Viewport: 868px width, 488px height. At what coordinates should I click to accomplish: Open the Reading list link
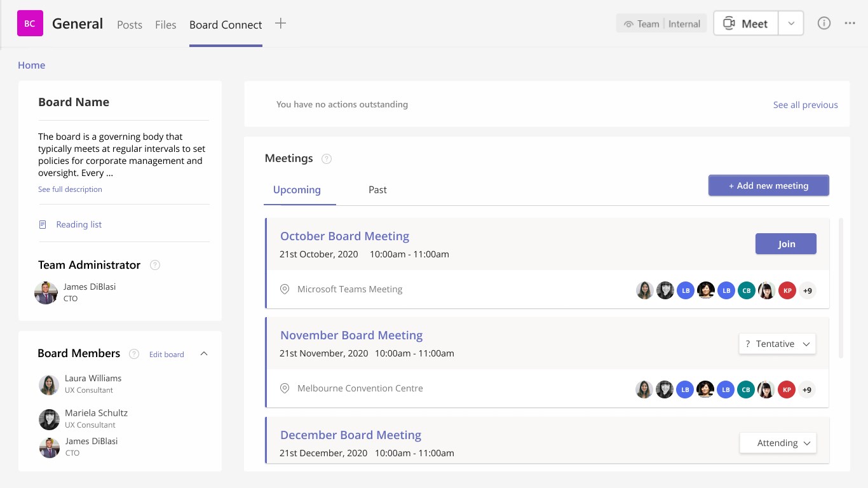coord(78,224)
